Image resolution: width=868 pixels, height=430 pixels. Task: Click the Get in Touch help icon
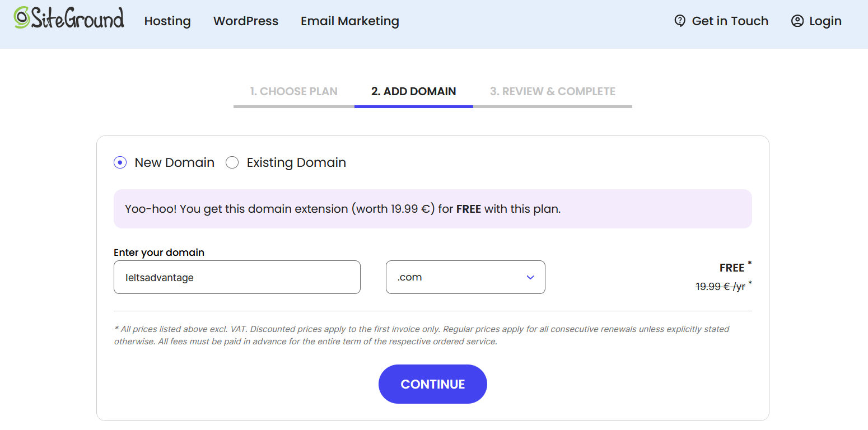click(680, 21)
